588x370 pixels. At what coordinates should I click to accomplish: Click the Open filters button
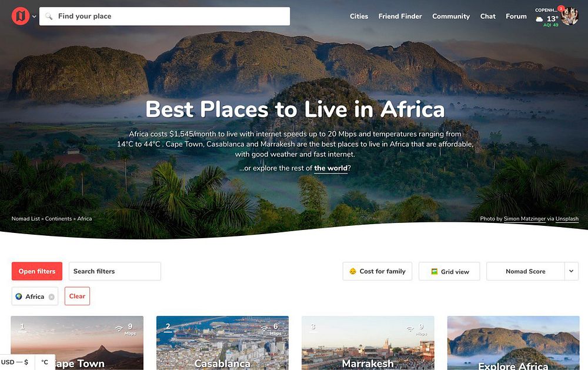(x=36, y=271)
